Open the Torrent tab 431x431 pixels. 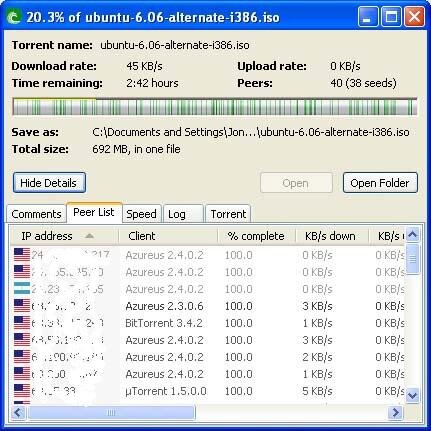click(x=228, y=214)
